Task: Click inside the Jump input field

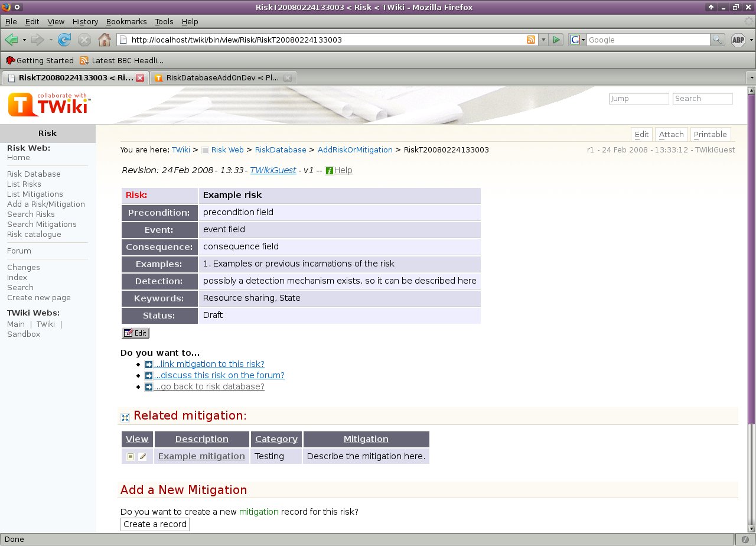Action: (638, 99)
